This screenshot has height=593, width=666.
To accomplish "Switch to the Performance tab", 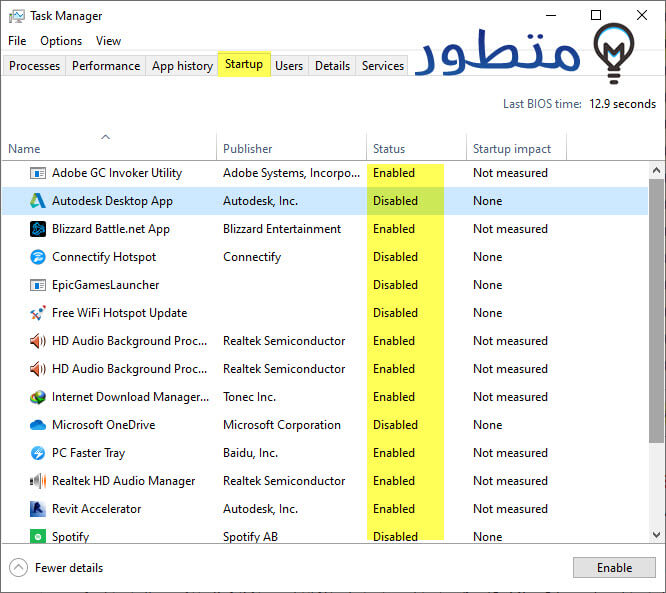I will point(106,66).
